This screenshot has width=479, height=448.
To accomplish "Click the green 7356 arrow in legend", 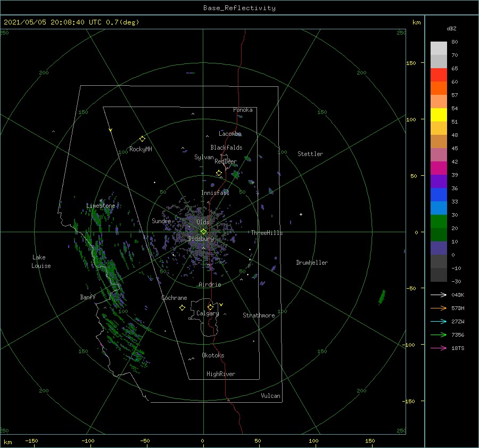I will [x=439, y=335].
